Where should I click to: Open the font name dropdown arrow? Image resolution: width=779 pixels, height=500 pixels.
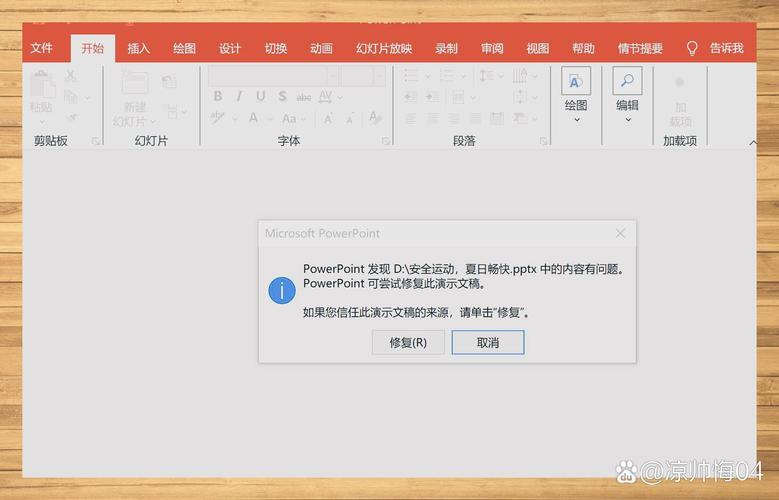pyautogui.click(x=332, y=76)
